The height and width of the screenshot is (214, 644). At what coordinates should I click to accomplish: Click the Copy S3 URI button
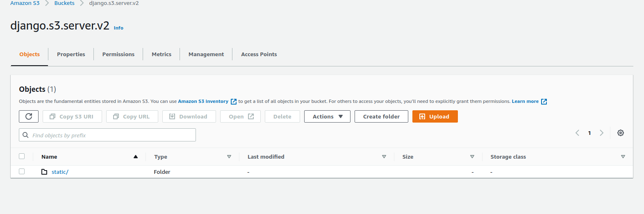[x=72, y=116]
